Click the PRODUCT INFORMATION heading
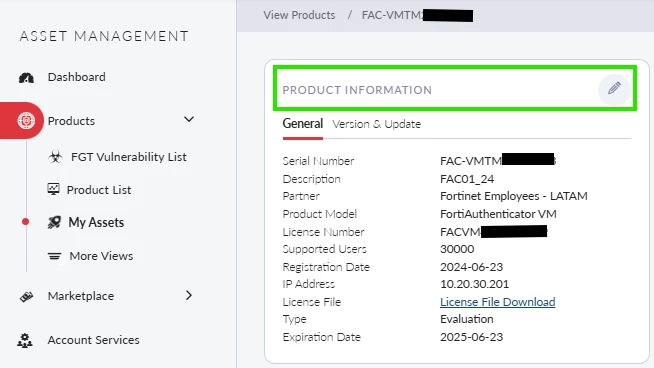The height and width of the screenshot is (368, 654). (x=357, y=90)
